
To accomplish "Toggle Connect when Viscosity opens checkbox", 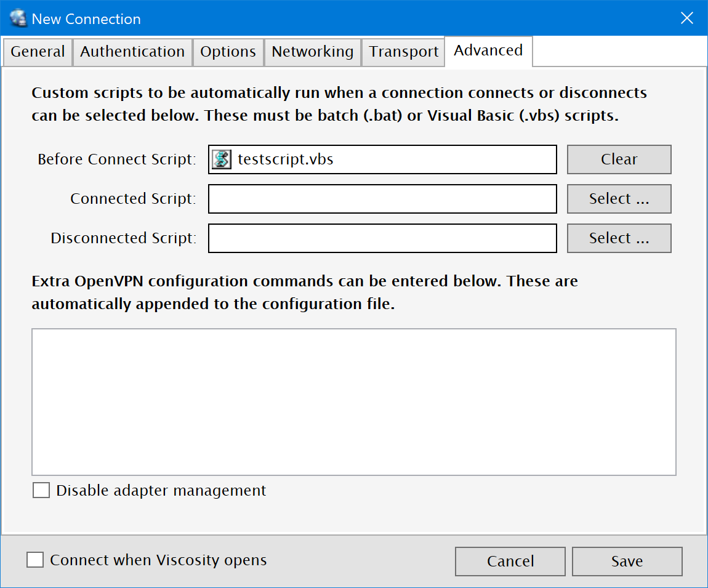I will (x=36, y=560).
